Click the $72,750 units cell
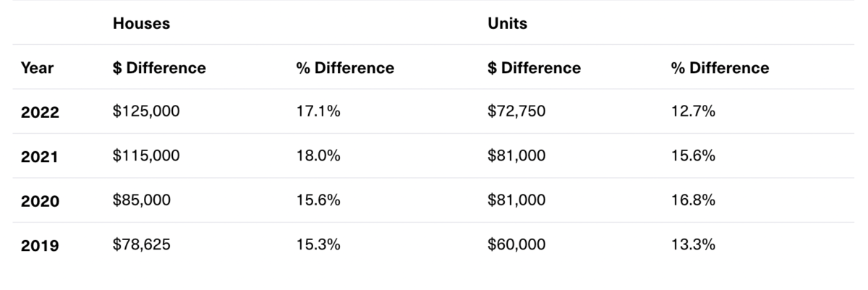 click(516, 112)
